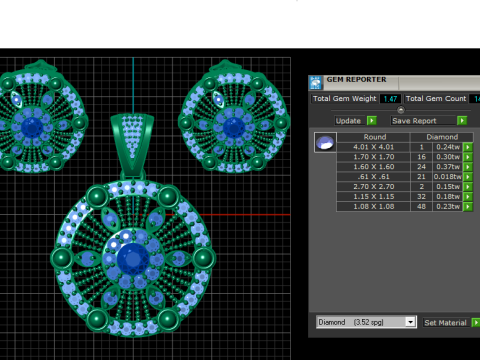Click the Gem Reporter title bar icon
Viewport: 480px width, 360px height.
click(x=315, y=82)
